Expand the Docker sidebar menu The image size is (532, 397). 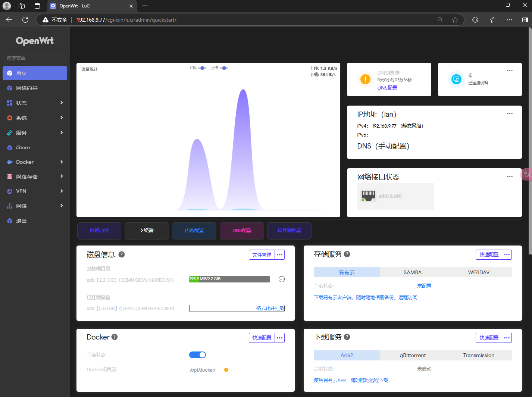tap(35, 162)
